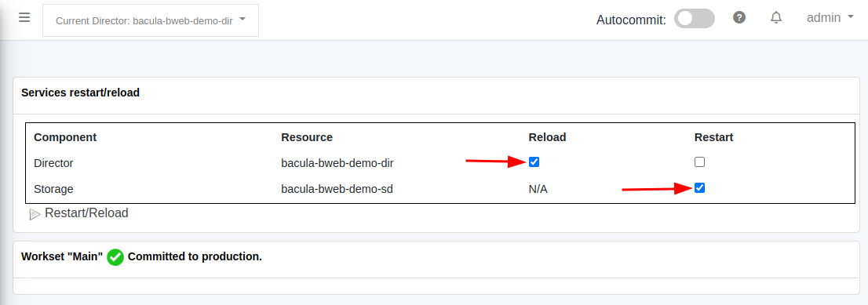Click the Restart/Reload play triangle icon

click(x=35, y=214)
